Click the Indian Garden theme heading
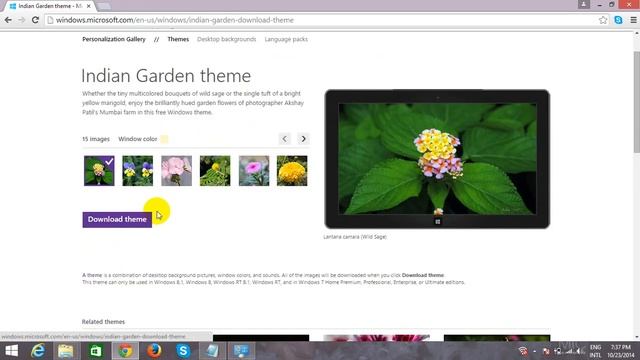640x360 pixels. 166,76
